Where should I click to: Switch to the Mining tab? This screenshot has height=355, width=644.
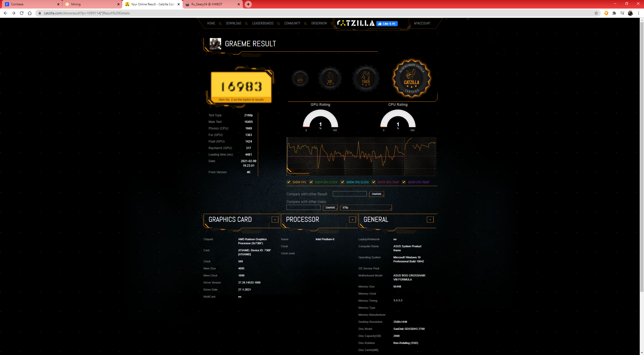tap(92, 4)
